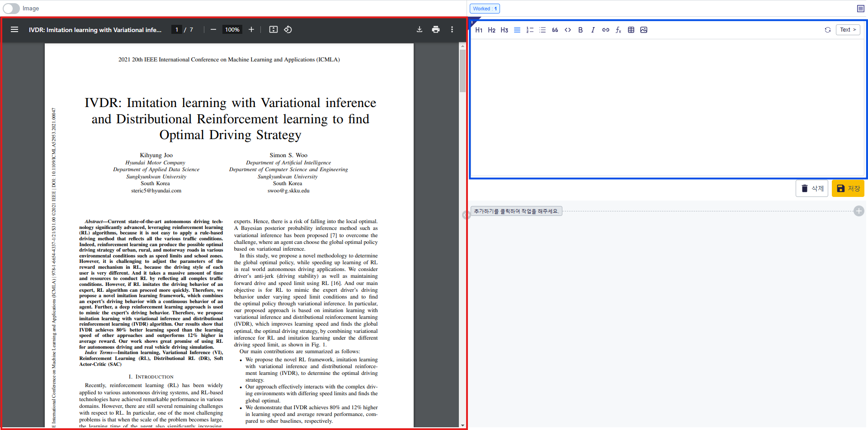Click the refresh icon in editor toolbar
Viewport: 868px width, 430px height.
point(828,30)
